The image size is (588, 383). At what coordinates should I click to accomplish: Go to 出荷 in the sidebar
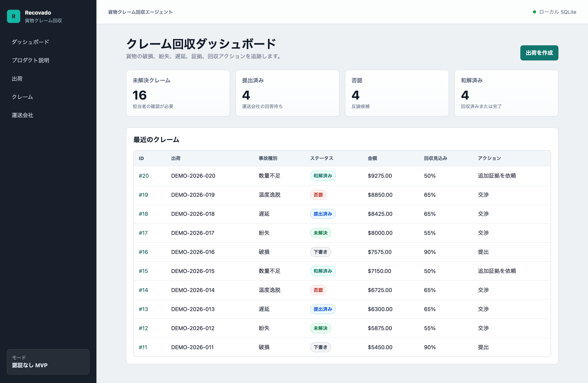pos(17,79)
